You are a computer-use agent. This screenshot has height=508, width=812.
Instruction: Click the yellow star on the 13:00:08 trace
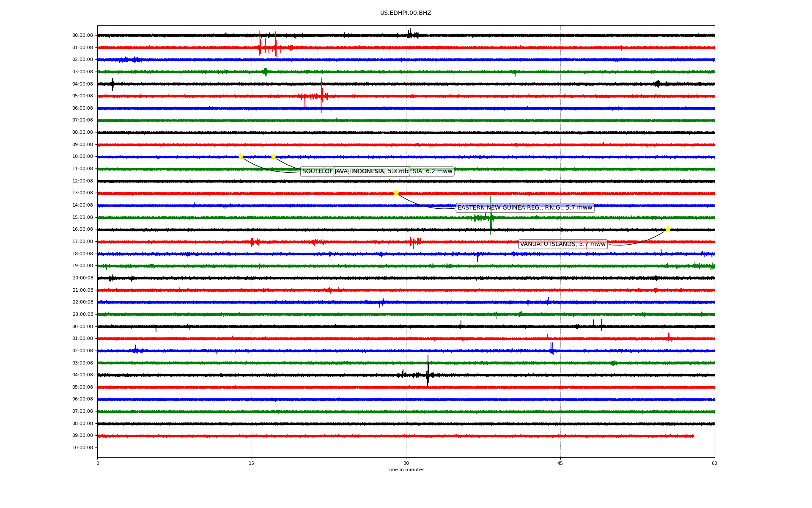[396, 193]
